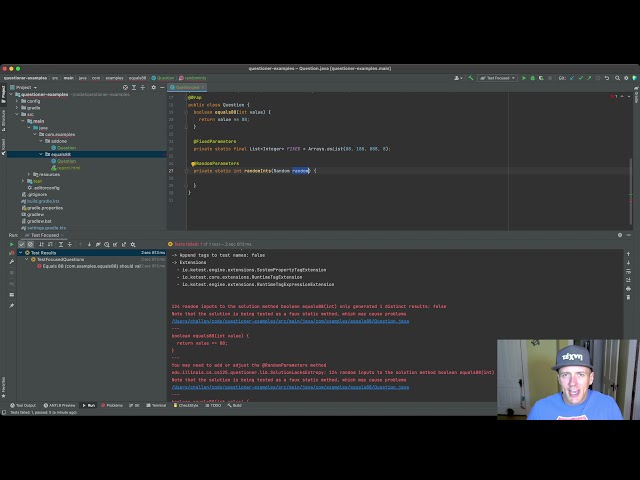Expand the config folder

click(x=17, y=101)
